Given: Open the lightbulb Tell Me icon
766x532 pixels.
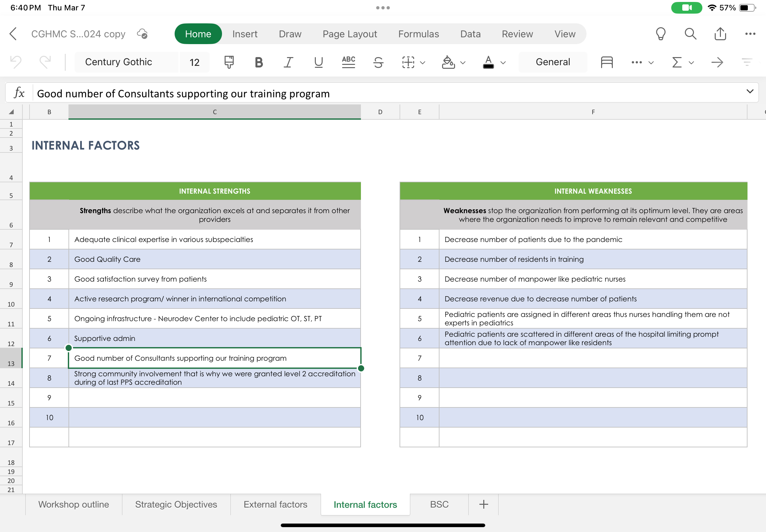Looking at the screenshot, I should 661,34.
